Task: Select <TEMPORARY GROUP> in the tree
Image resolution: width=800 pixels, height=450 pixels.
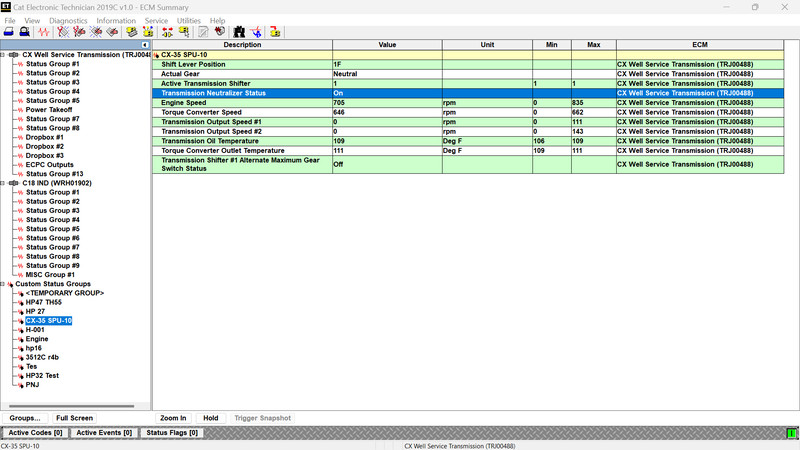Action: [65, 293]
